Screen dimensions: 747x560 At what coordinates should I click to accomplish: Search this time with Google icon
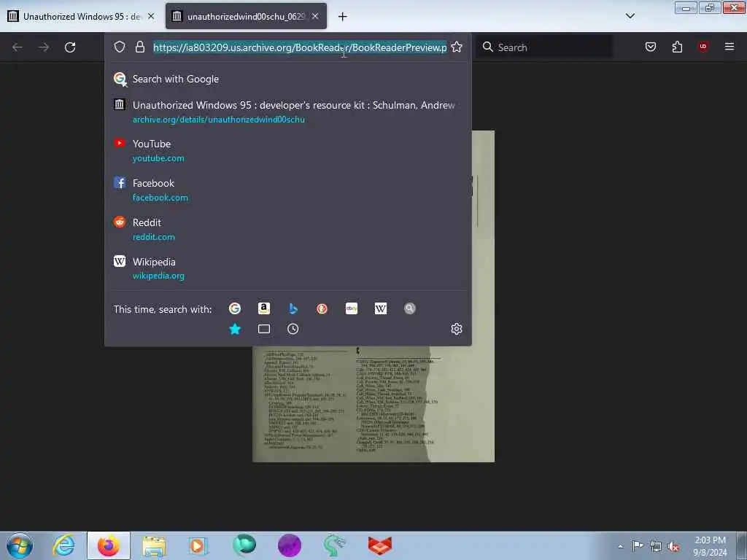pyautogui.click(x=235, y=308)
